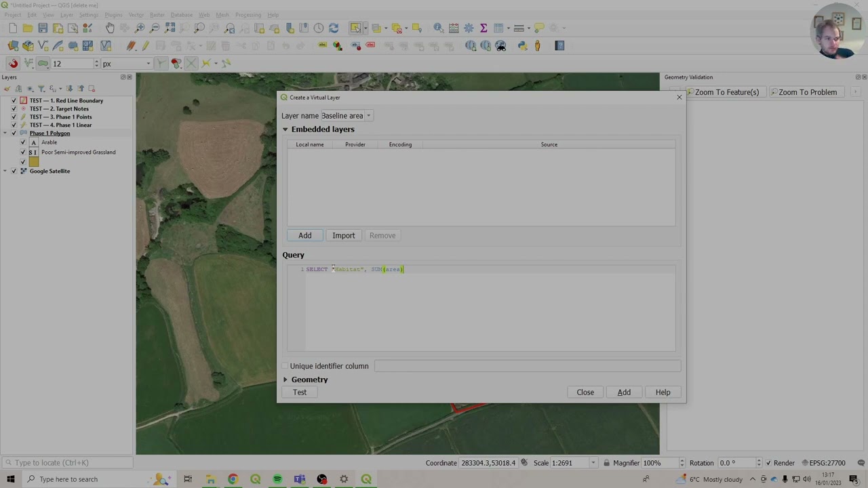
Task: Open the project folder icon in toolbar
Action: tap(28, 28)
